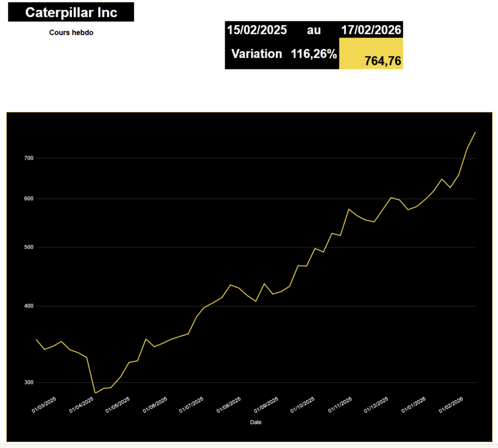Click the lowest dip of the price curve

[94, 392]
